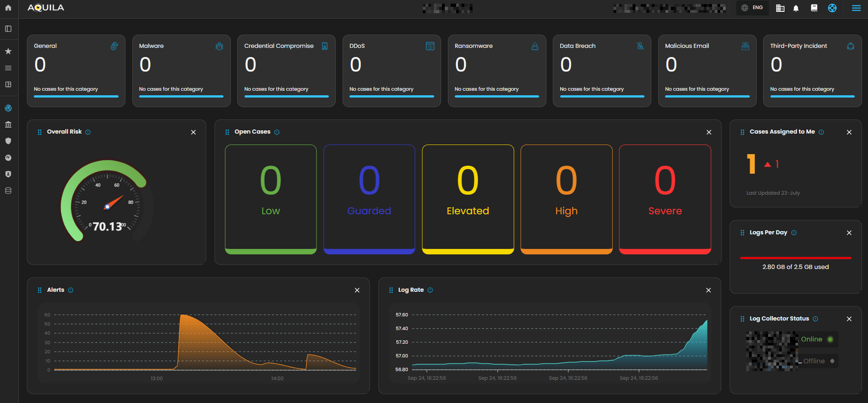868x403 pixels.
Task: Click the Logs Per Day usage bar
Action: click(795, 258)
